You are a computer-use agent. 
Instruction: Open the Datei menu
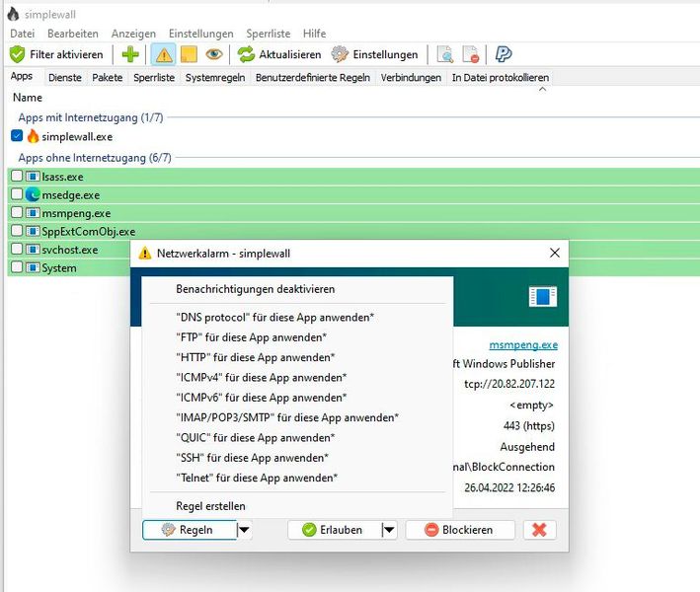23,34
